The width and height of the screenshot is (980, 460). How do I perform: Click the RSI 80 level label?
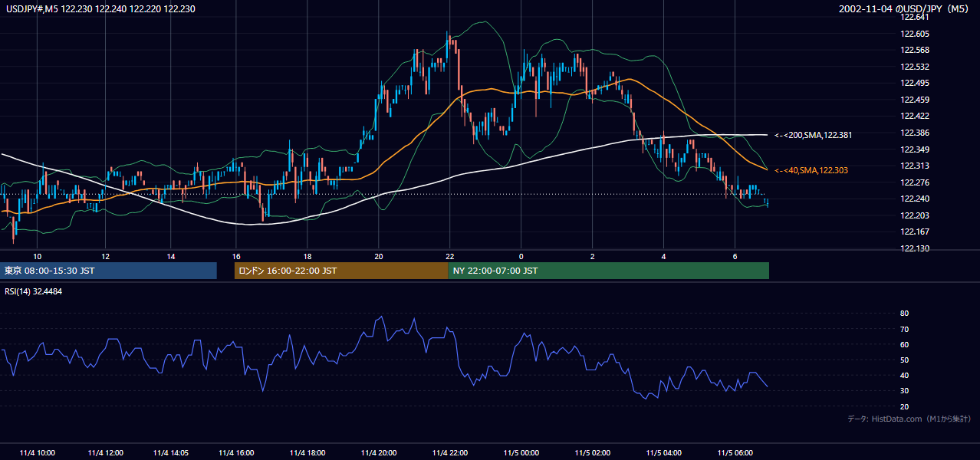[904, 314]
